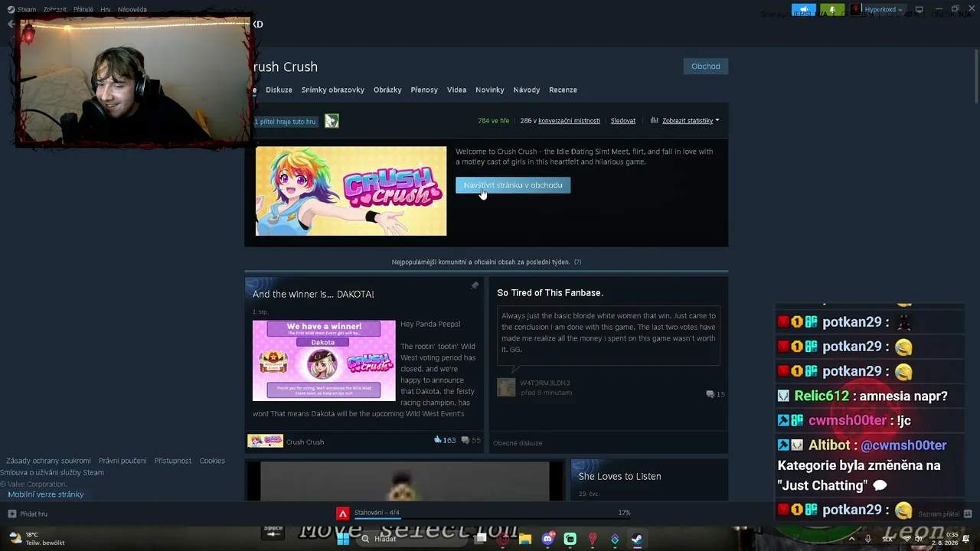Open the Windows Start menu
This screenshot has width=980, height=551.
click(x=343, y=539)
